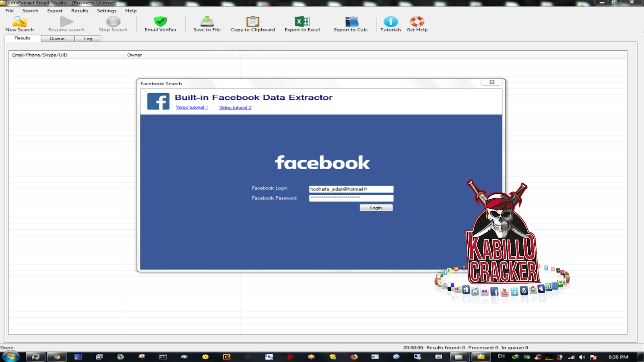Click the LetsExtract envelope taskbar button
The height and width of the screenshot is (362, 644).
point(481,357)
